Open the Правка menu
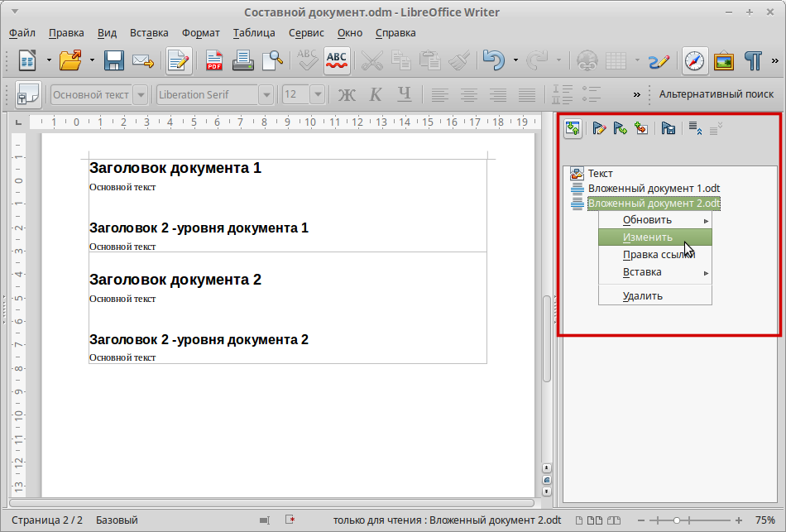The height and width of the screenshot is (532, 786). (x=66, y=33)
